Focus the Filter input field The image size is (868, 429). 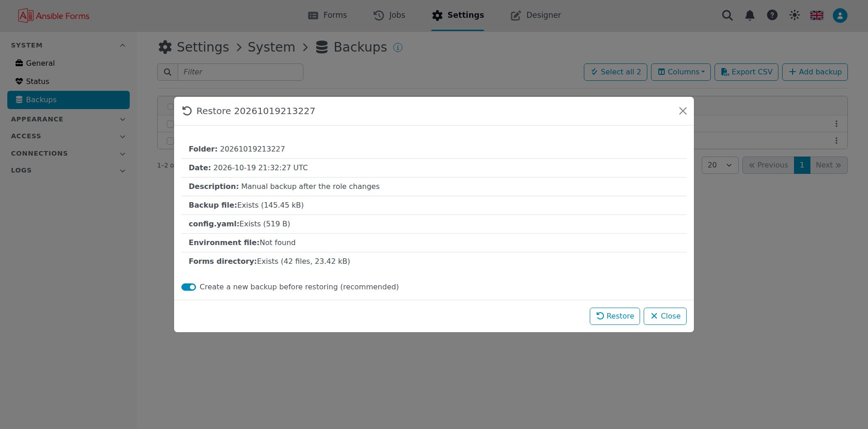(x=240, y=72)
